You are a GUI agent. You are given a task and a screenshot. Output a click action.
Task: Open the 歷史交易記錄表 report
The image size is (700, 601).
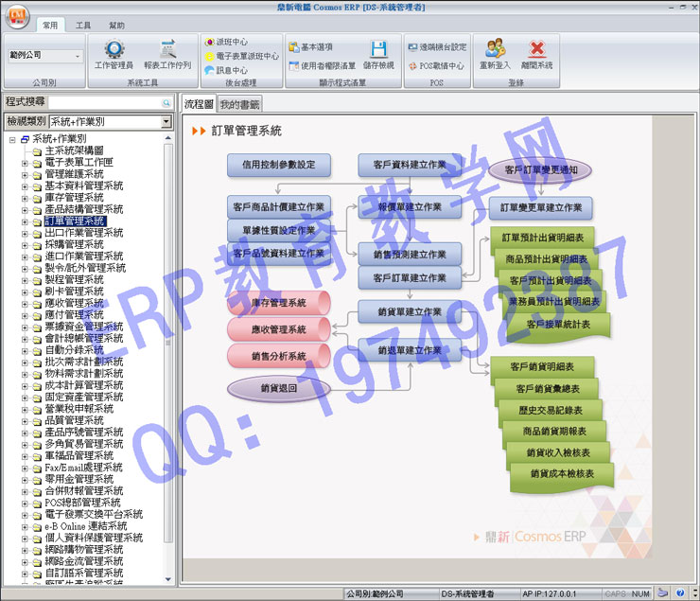(x=550, y=411)
